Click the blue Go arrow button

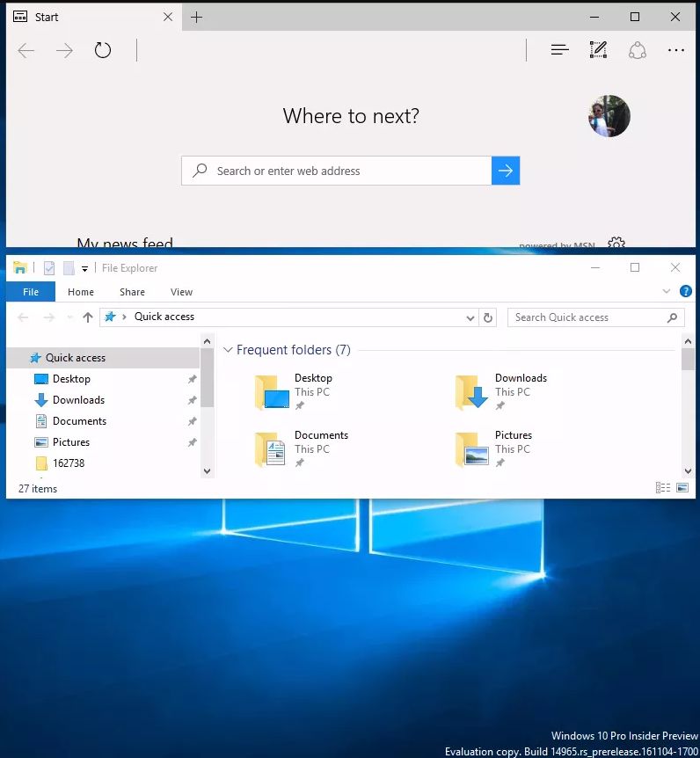click(x=506, y=171)
